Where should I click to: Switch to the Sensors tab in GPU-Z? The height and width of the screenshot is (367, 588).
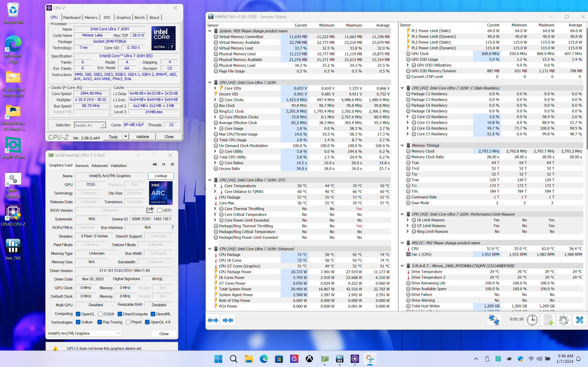(x=82, y=166)
